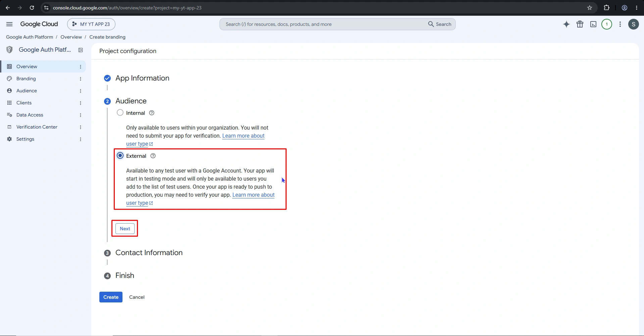This screenshot has width=644, height=336.
Task: Open Learn more link under Internal
Action: (x=243, y=136)
